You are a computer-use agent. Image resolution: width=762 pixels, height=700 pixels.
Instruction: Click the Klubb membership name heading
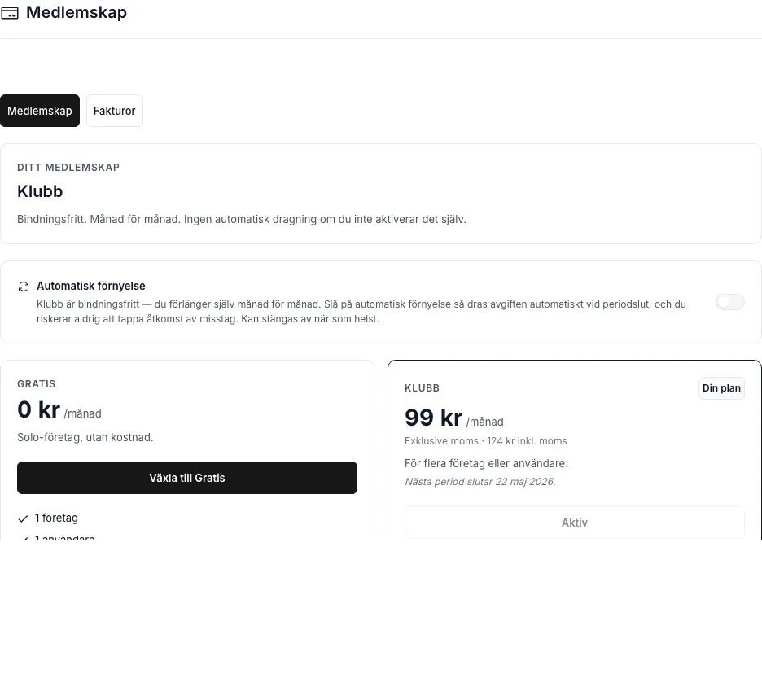[x=40, y=191]
